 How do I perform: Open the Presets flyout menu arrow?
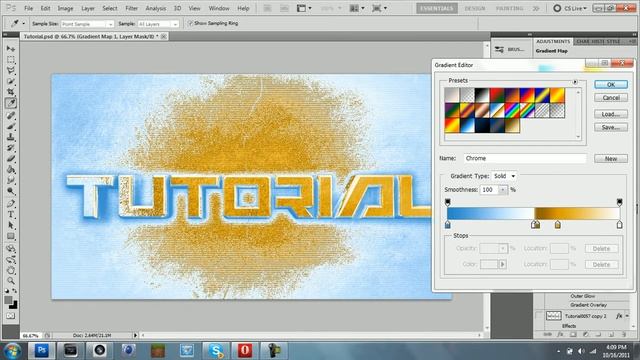(575, 82)
